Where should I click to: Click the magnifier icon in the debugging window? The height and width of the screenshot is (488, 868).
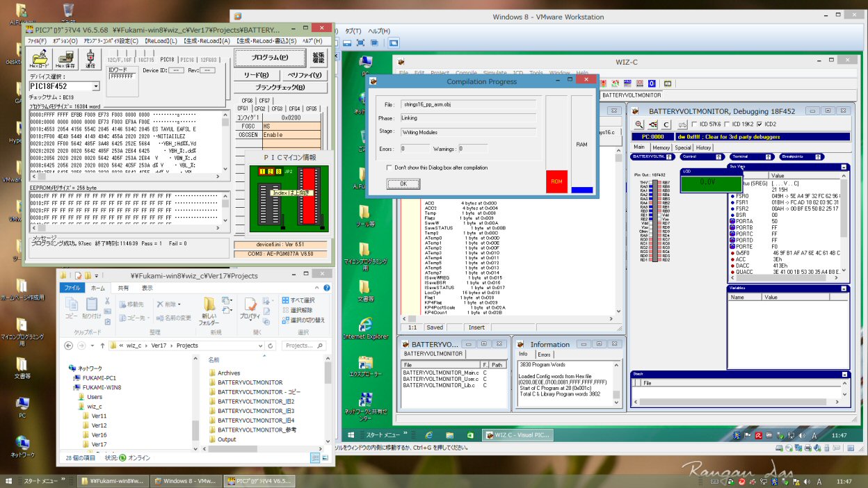coord(639,124)
